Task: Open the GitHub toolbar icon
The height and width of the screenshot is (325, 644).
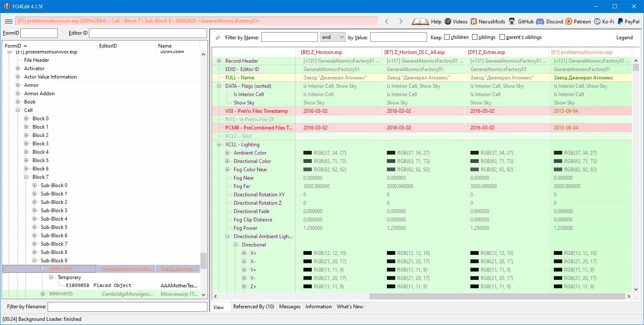Action: tap(512, 21)
